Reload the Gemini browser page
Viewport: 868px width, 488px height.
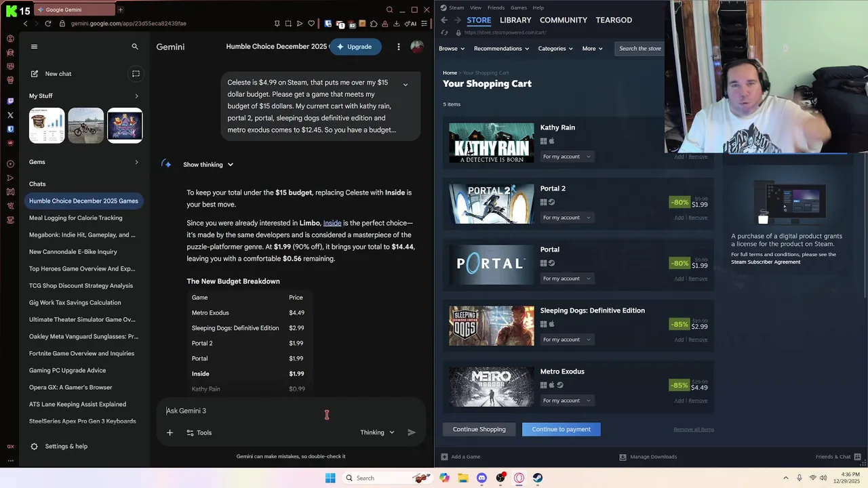click(x=47, y=24)
